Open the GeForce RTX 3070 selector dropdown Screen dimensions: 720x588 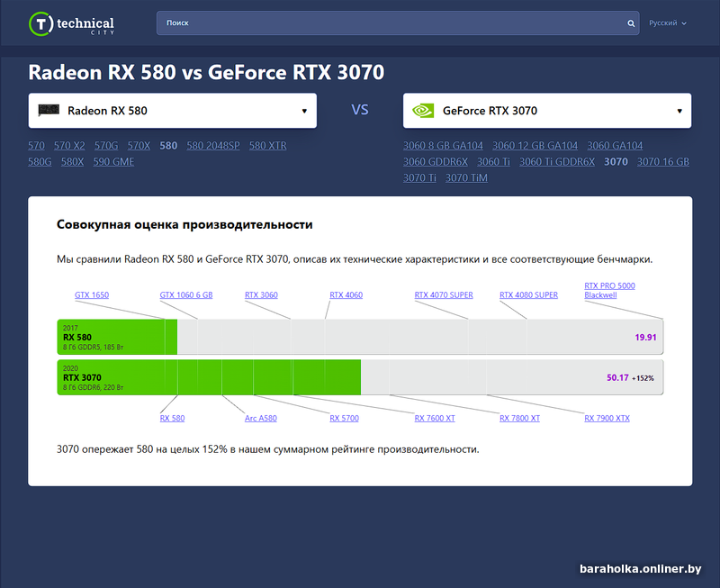(x=547, y=111)
